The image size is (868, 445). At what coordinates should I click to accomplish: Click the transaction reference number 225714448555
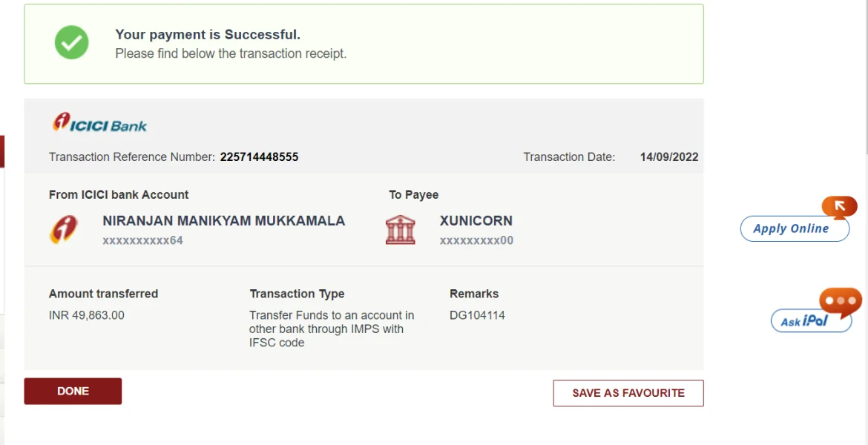259,157
